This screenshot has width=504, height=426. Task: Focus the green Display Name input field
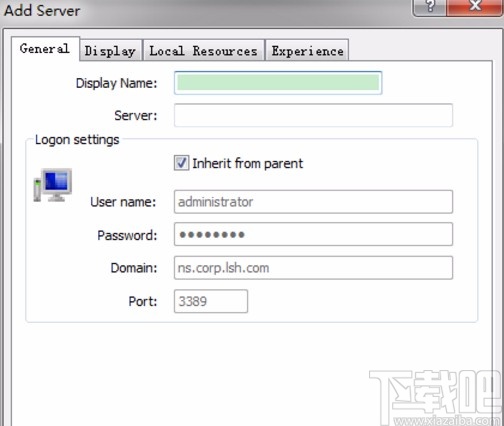[x=278, y=83]
